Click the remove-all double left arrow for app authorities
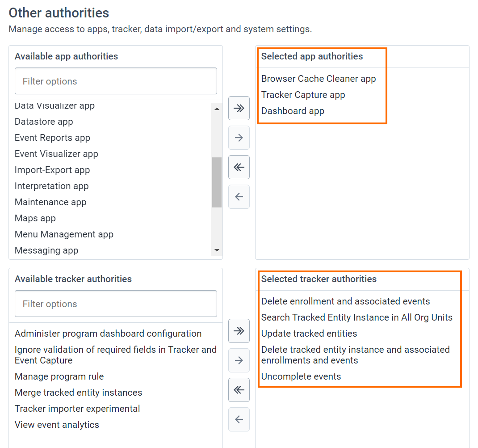 [239, 167]
